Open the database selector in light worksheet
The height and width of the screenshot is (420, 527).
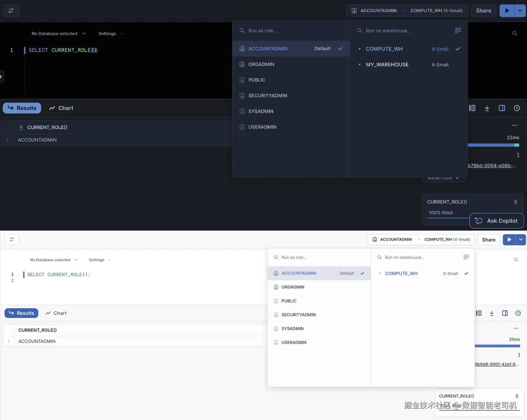pos(54,260)
